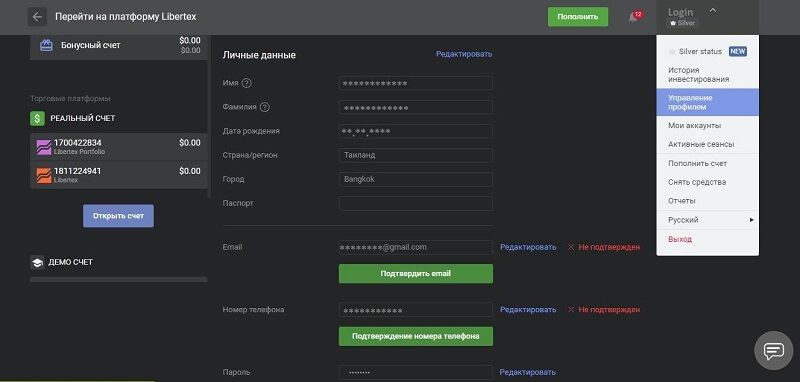Open Активные сеансы menu item
This screenshot has height=382, width=800.
coord(708,144)
